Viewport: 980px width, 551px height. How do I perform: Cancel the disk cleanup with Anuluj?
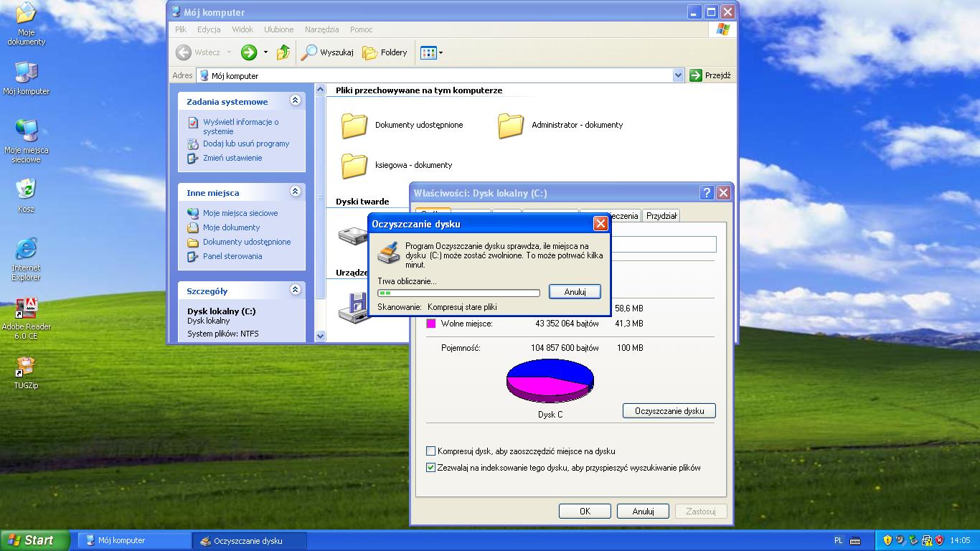coord(575,292)
